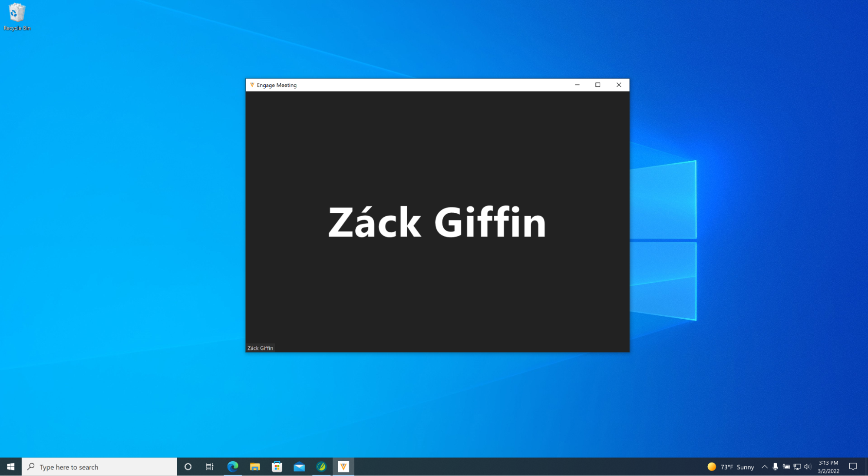
Task: Launch Microsoft Store from the taskbar
Action: (x=277, y=467)
